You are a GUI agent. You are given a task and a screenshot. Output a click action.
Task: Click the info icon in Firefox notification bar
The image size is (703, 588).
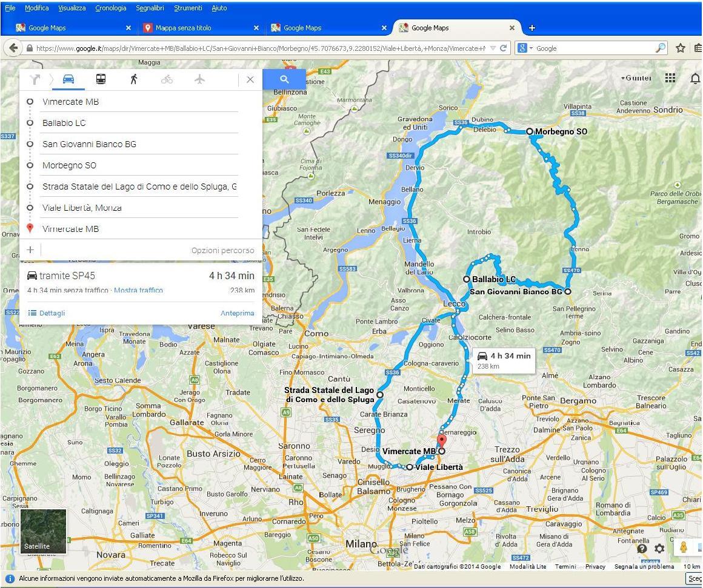[x=10, y=578]
